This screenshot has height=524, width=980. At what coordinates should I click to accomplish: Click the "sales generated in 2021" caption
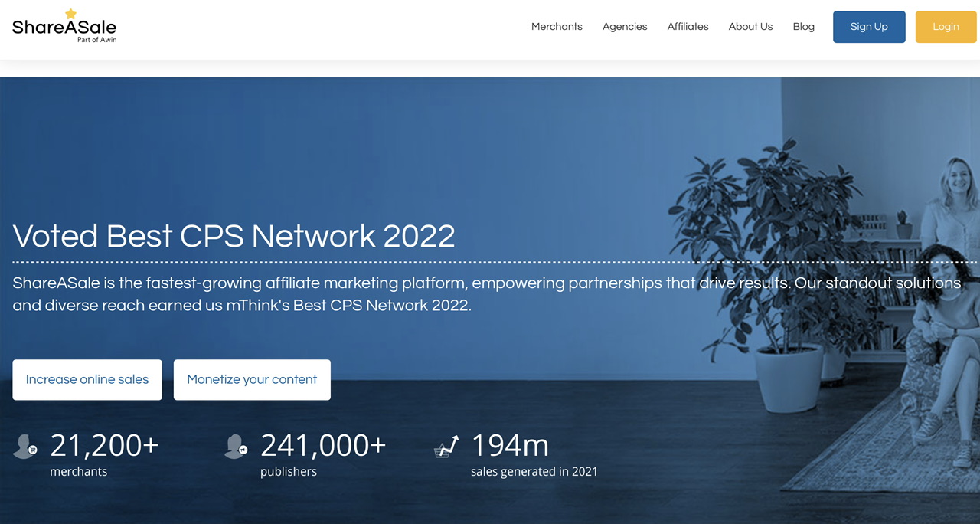coord(534,472)
